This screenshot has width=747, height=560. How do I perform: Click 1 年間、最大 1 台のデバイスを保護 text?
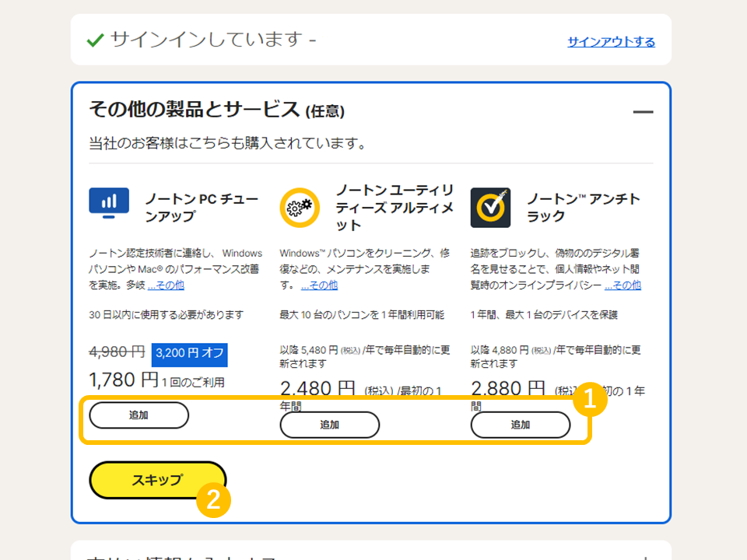(x=544, y=315)
